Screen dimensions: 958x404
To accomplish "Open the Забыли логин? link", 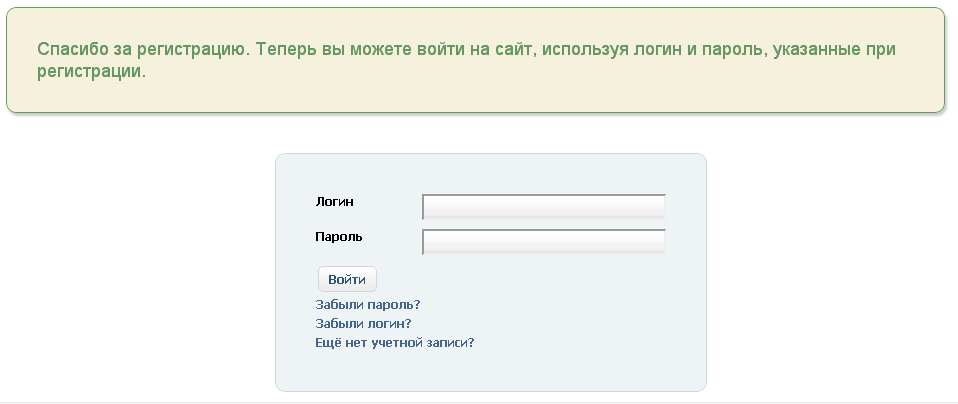I will point(363,323).
